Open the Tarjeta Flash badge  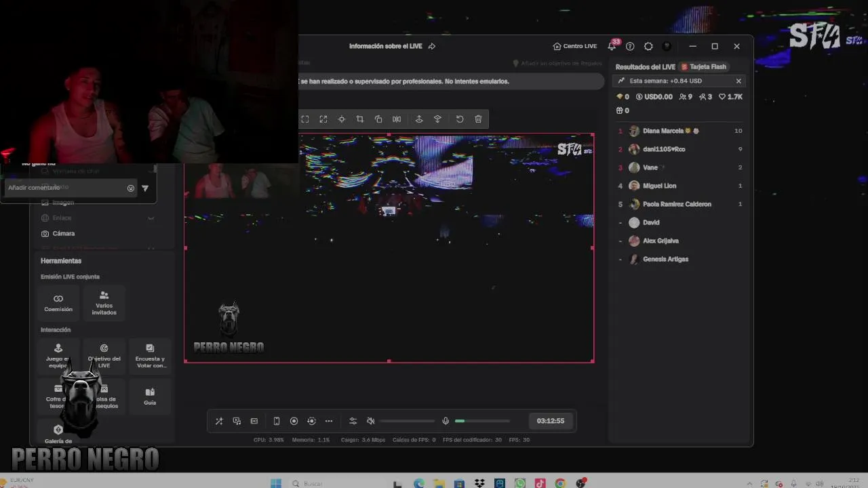[x=704, y=66]
